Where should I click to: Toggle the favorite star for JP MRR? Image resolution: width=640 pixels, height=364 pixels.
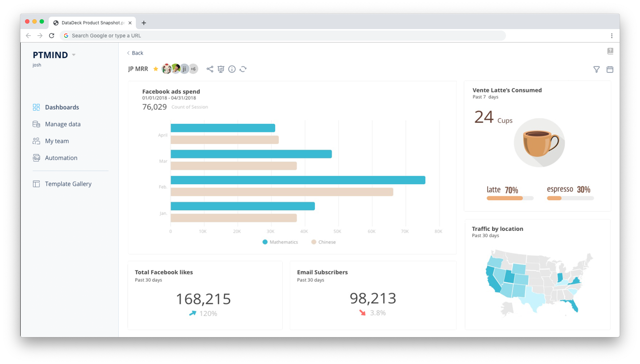coord(155,69)
